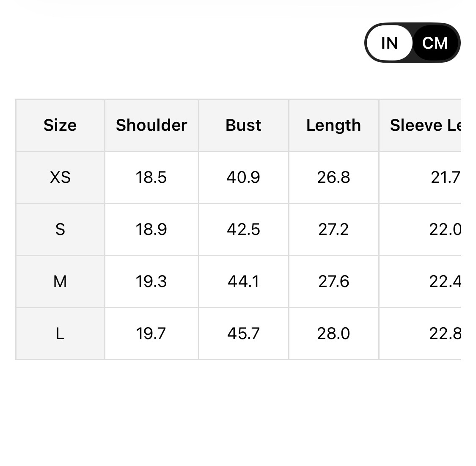Click the Shoulder column header
The height and width of the screenshot is (466, 476).
point(151,125)
